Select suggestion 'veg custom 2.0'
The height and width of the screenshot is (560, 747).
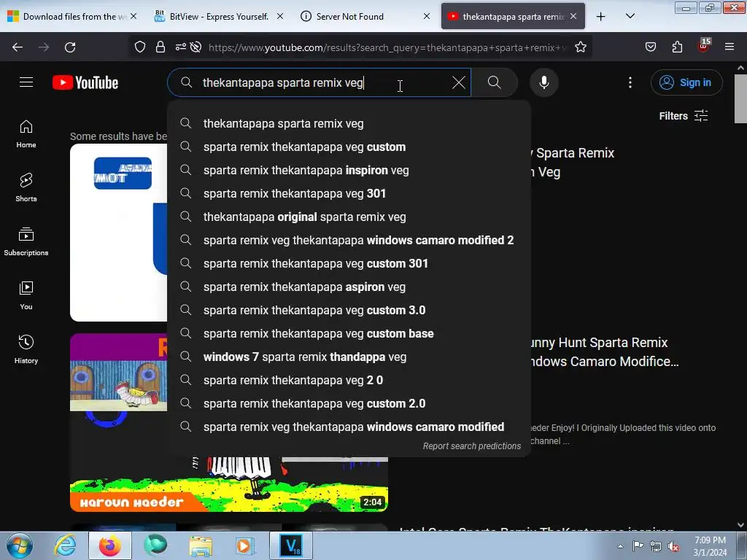tap(349, 403)
